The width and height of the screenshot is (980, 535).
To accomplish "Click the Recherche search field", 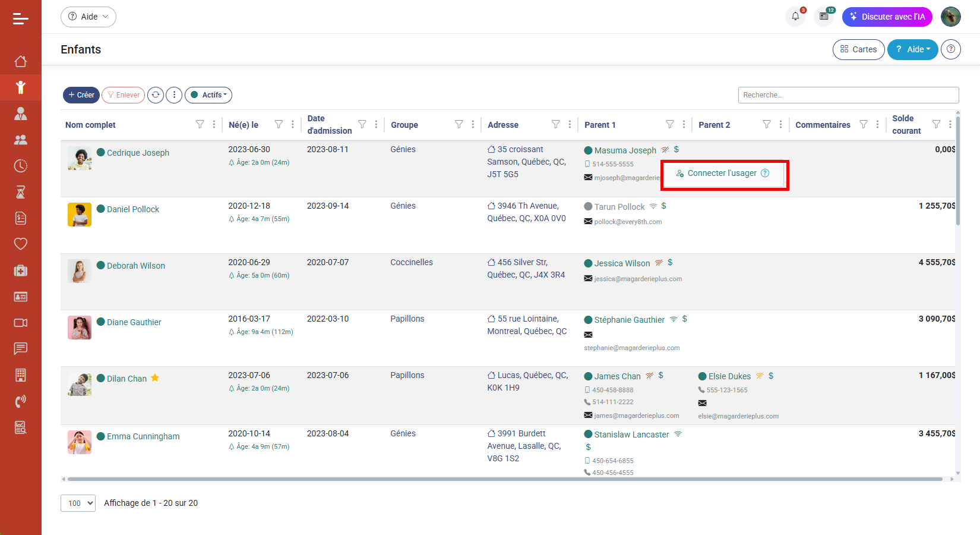I will tap(848, 95).
